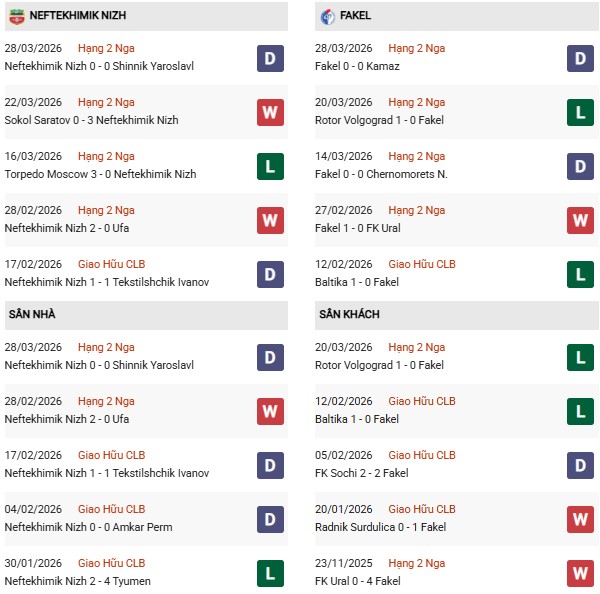Click the D badge for FK Sochi match
This screenshot has height=594, width=600.
[x=580, y=464]
